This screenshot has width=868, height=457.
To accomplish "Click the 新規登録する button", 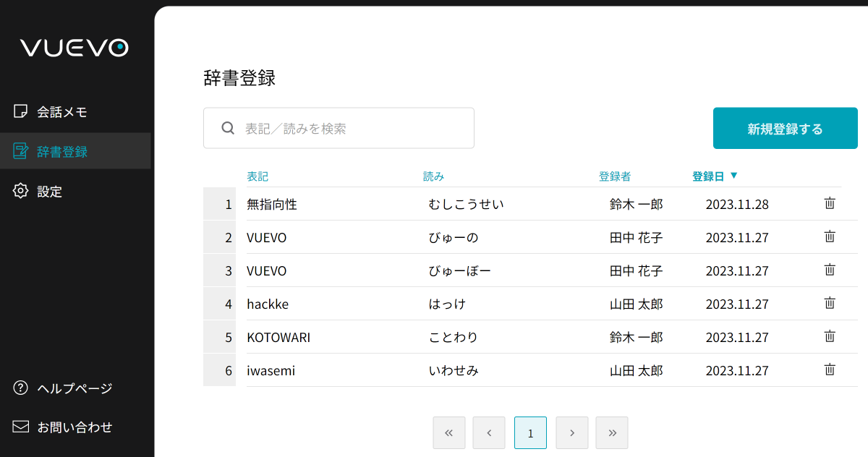I will pos(785,128).
